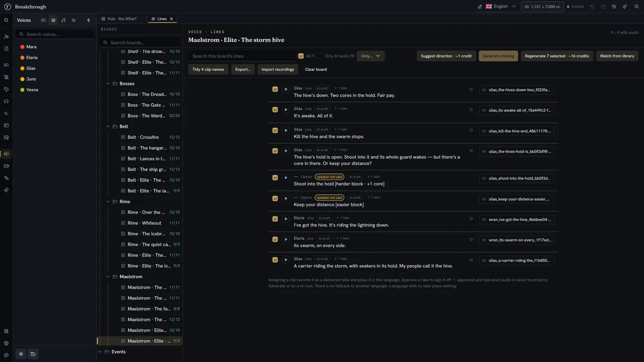Click Match from library
The width and height of the screenshot is (644, 362).
pyautogui.click(x=617, y=56)
